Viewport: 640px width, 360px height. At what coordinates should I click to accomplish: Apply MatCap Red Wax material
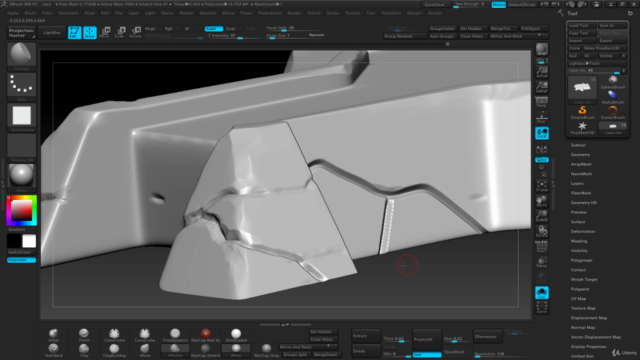click(206, 335)
